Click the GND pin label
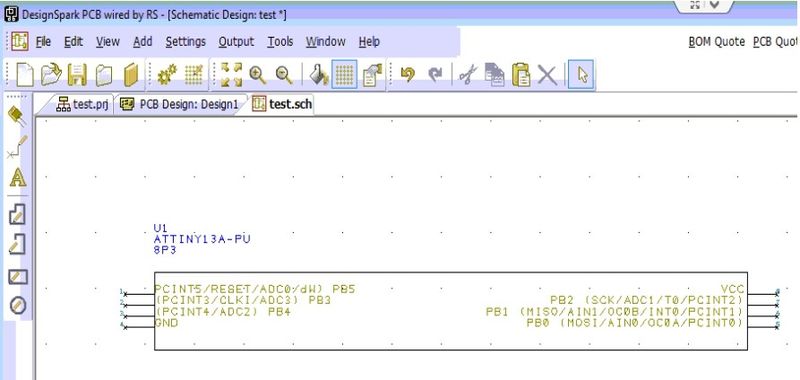 tap(167, 323)
